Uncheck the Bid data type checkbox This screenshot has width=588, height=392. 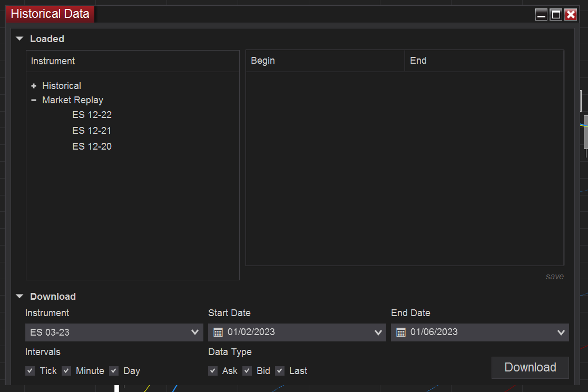click(247, 371)
